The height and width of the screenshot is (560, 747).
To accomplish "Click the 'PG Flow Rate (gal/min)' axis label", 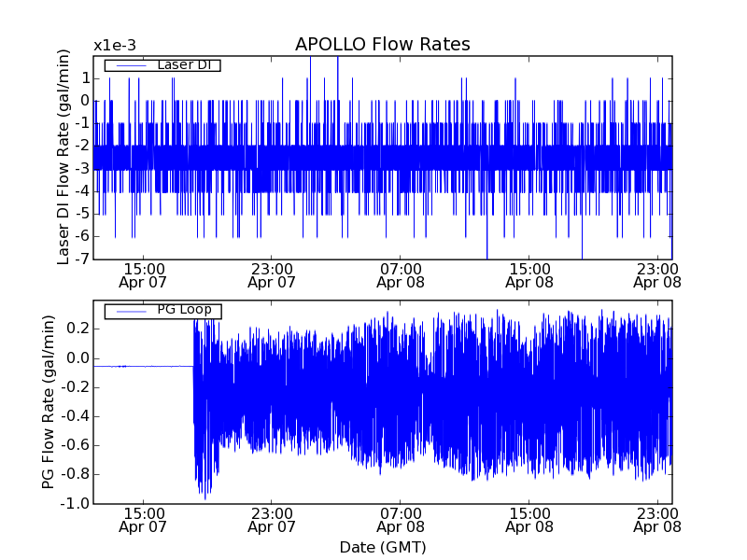I will pos(48,402).
